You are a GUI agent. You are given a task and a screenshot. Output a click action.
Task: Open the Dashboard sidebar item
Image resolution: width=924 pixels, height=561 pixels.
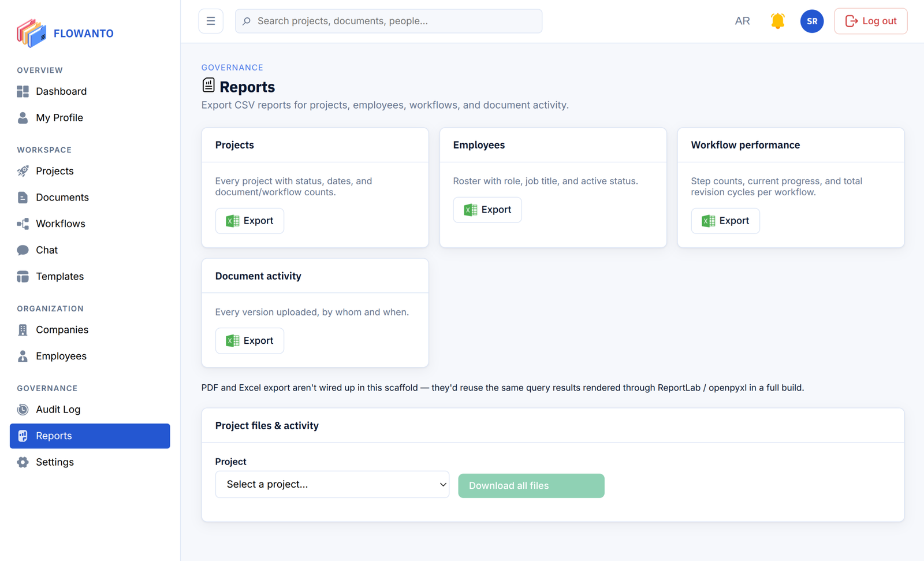pyautogui.click(x=90, y=91)
